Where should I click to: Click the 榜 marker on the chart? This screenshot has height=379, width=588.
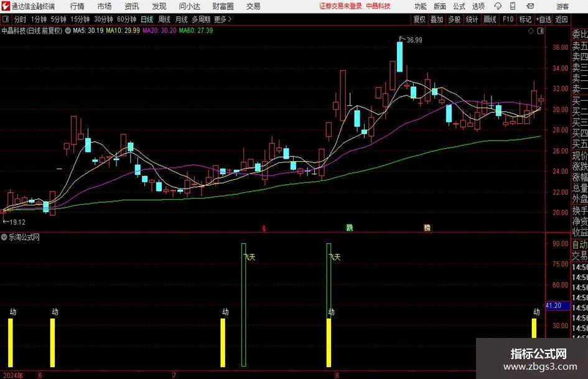pyautogui.click(x=427, y=227)
